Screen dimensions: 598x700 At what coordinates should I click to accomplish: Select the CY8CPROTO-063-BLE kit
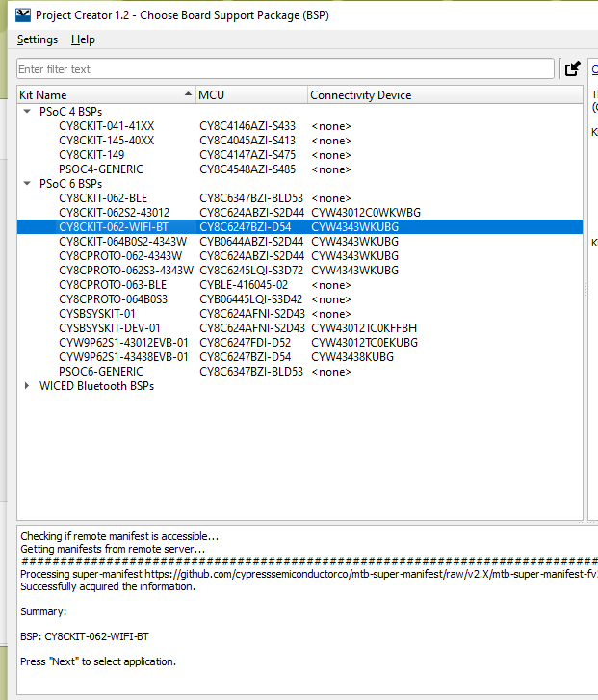[x=113, y=285]
